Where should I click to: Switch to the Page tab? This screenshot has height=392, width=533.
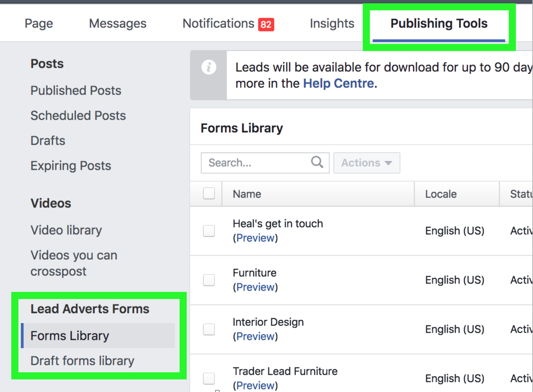[39, 24]
